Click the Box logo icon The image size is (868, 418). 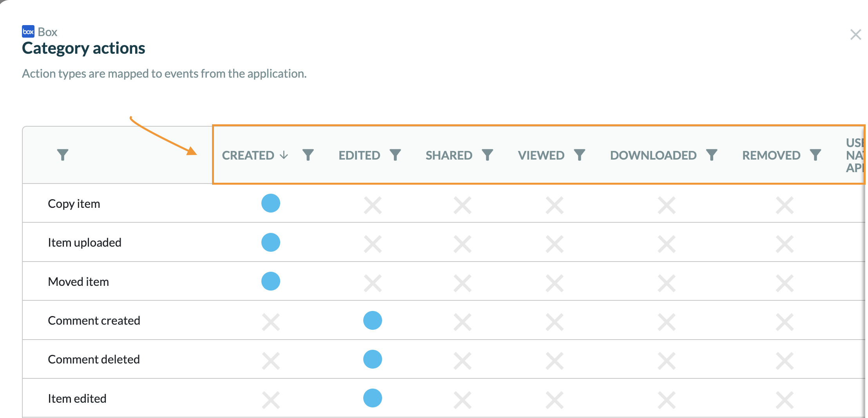[28, 32]
